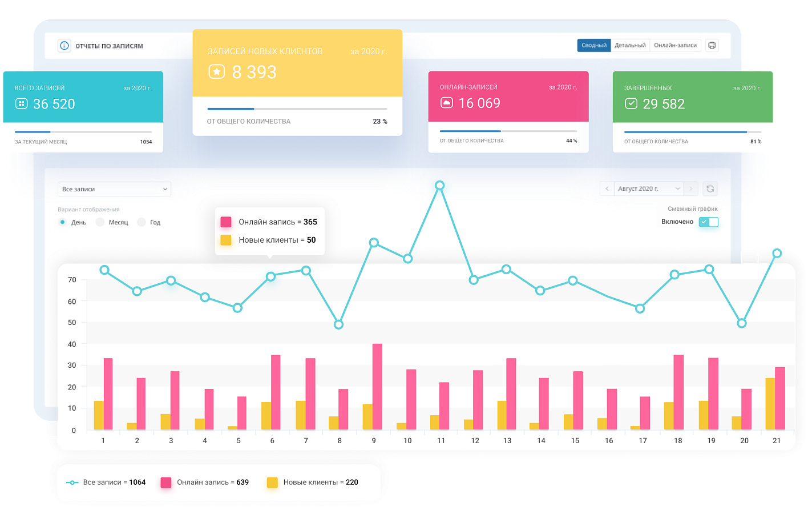This screenshot has height=514, width=812.
Task: Click the 29 582 completed value
Action: point(664,104)
